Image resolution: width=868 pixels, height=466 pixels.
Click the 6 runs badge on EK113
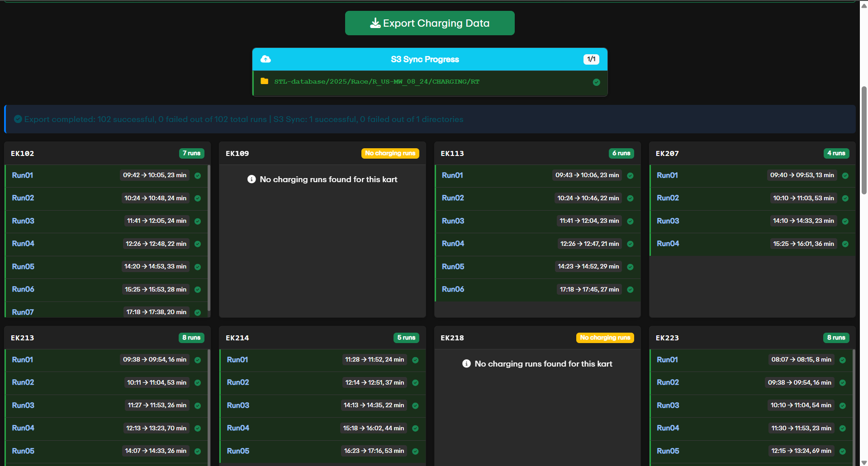(621, 153)
